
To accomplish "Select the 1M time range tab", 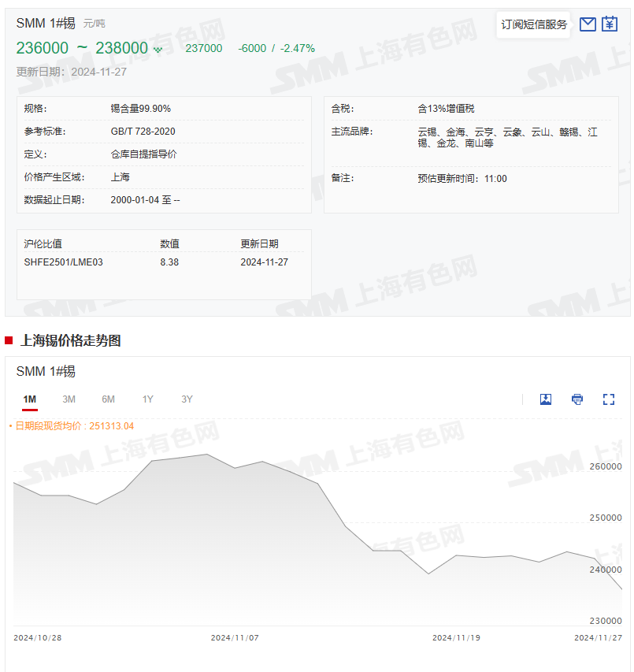I will [29, 399].
